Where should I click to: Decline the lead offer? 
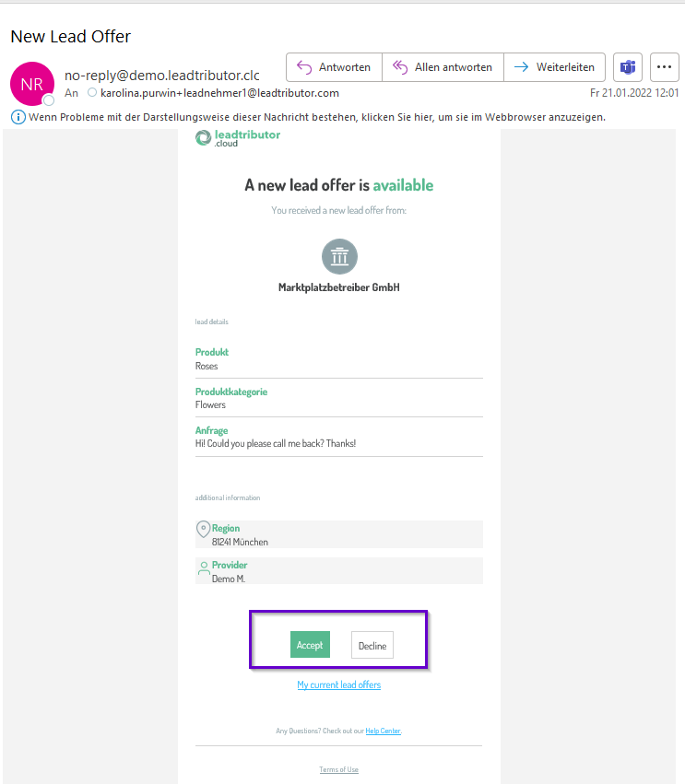coord(372,645)
